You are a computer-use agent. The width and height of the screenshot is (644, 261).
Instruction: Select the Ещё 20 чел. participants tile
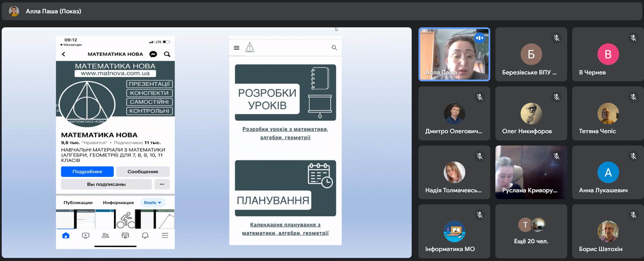pos(531,231)
